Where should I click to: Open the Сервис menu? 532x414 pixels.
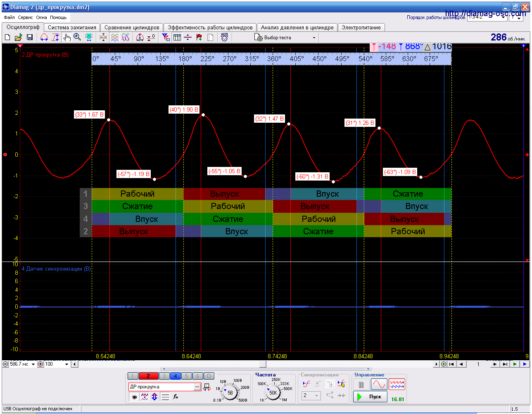26,17
